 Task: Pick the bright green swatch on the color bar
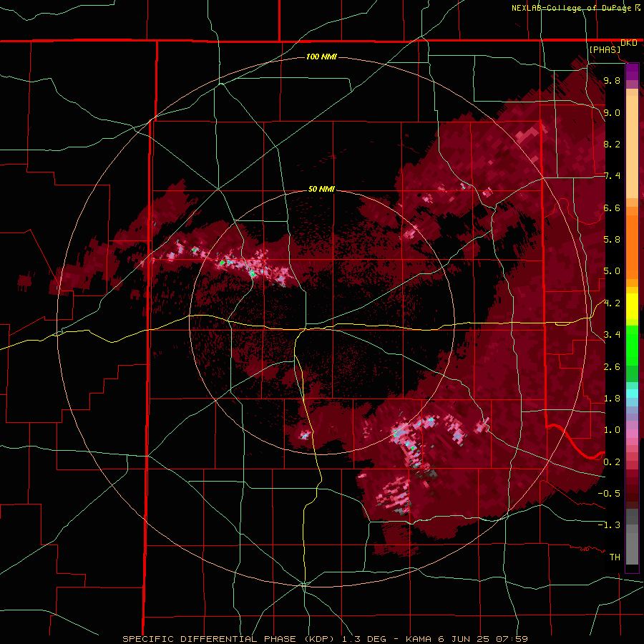pyautogui.click(x=632, y=349)
